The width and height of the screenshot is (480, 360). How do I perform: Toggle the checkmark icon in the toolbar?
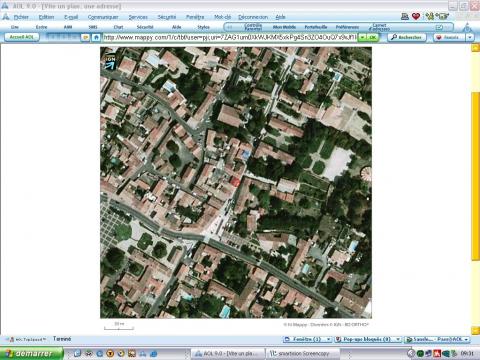[439, 27]
